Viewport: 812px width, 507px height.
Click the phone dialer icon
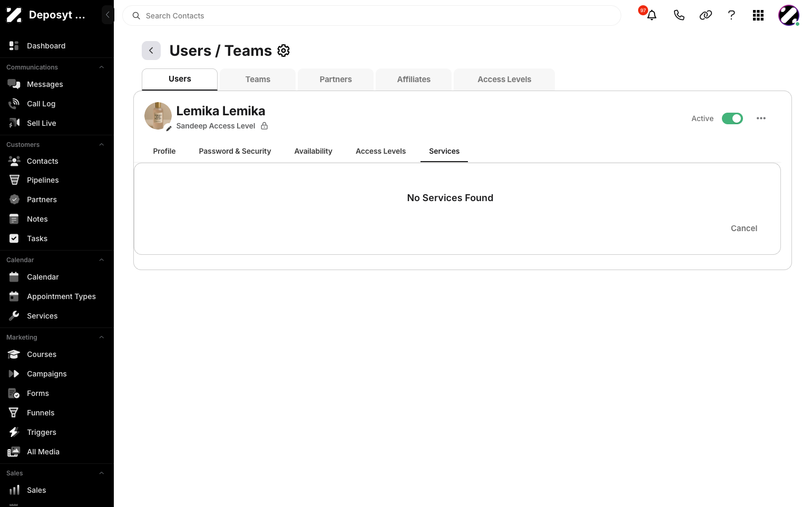(679, 15)
